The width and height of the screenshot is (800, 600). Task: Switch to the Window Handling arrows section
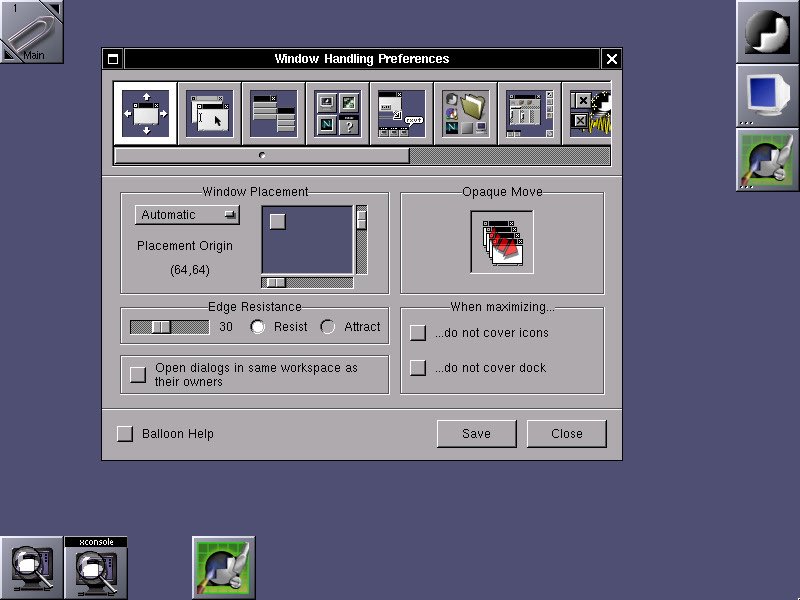point(145,112)
